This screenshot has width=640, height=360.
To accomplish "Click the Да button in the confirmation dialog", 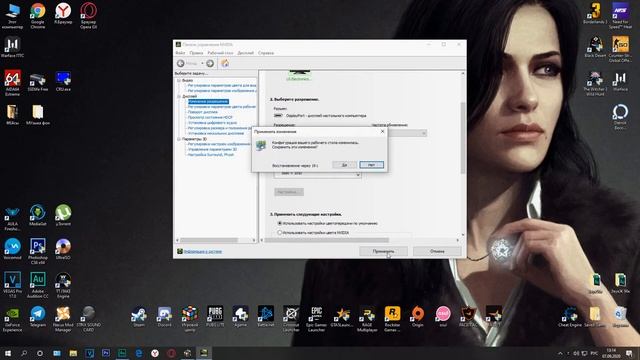I will 344,164.
